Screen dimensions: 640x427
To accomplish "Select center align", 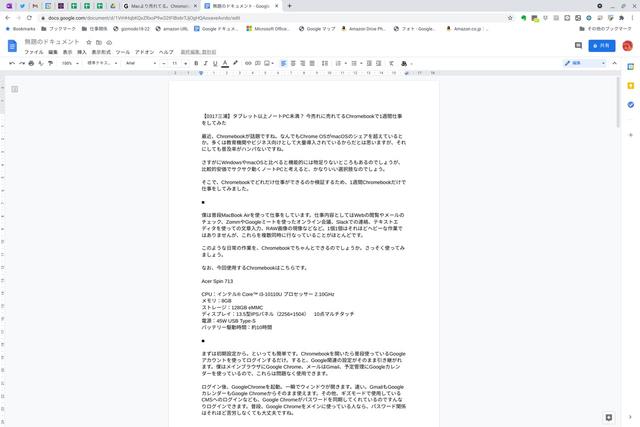I will coord(293,63).
